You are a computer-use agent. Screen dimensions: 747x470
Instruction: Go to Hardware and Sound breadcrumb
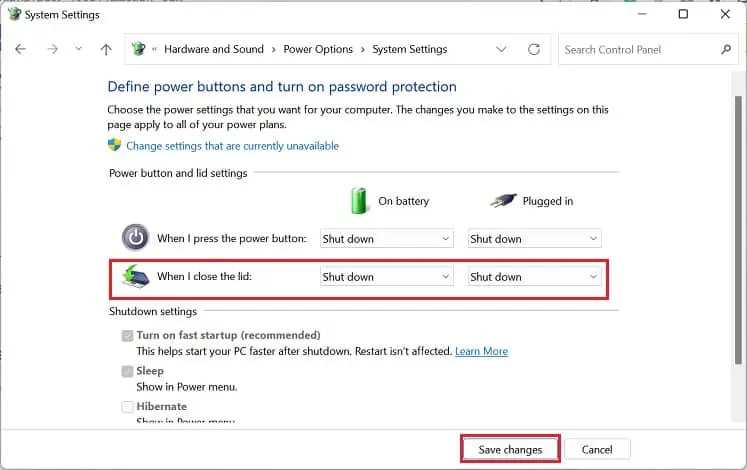[x=214, y=49]
